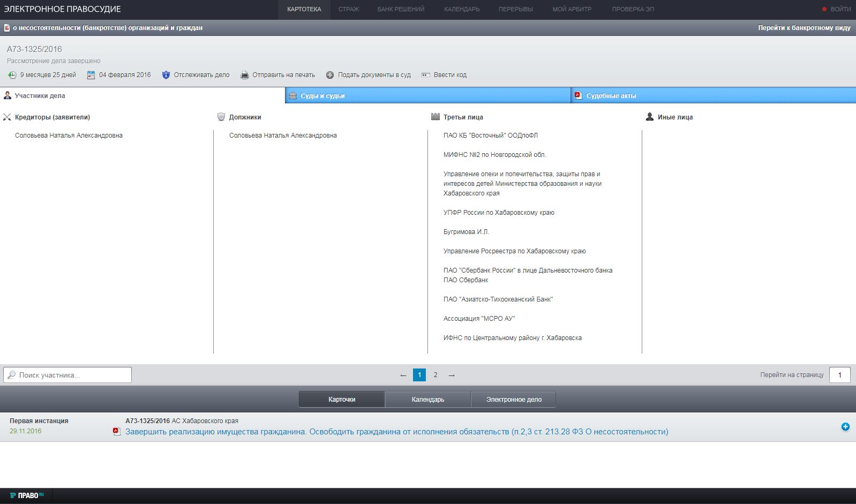Click the page number input field
This screenshot has width=856, height=504.
coord(839,375)
